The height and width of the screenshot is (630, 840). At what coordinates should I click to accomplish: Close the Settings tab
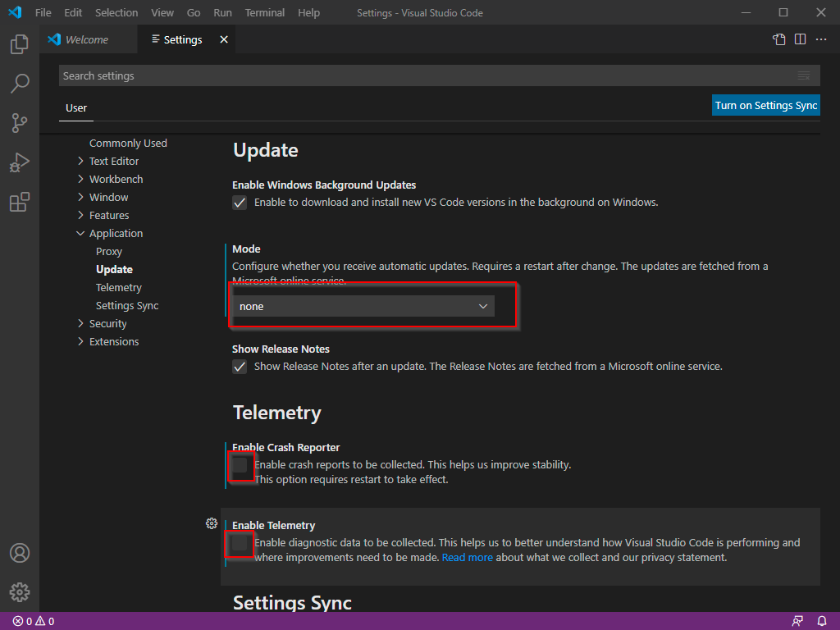coord(224,39)
